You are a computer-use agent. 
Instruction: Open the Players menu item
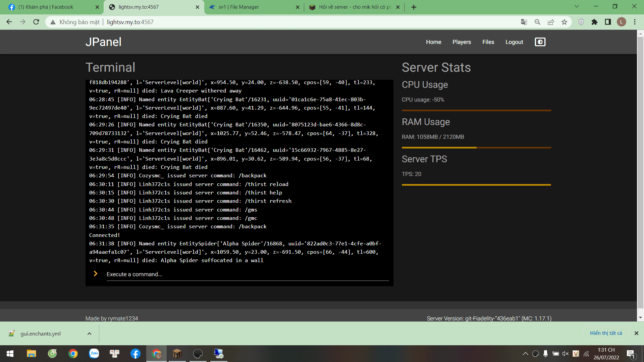(x=462, y=42)
